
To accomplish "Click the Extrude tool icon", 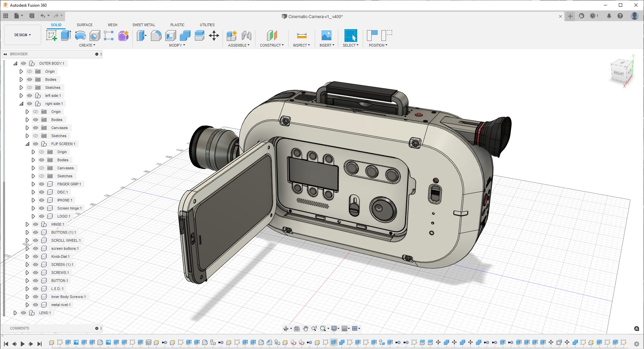I will click(x=66, y=36).
